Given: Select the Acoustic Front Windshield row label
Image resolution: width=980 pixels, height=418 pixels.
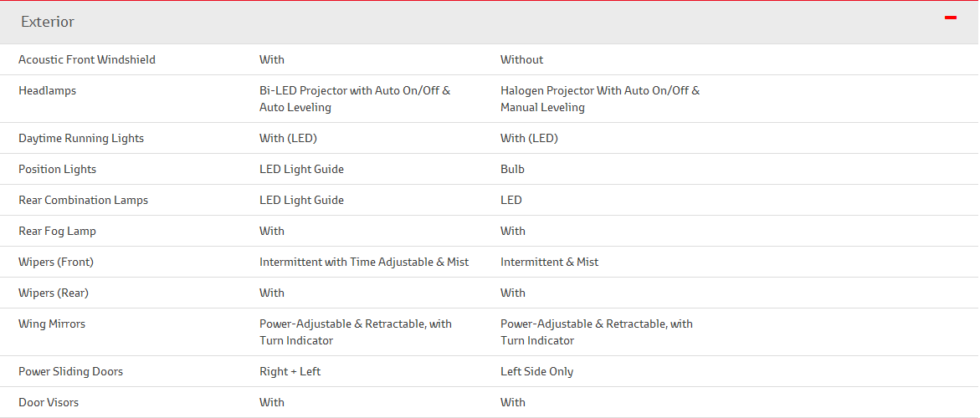Looking at the screenshot, I should (87, 60).
